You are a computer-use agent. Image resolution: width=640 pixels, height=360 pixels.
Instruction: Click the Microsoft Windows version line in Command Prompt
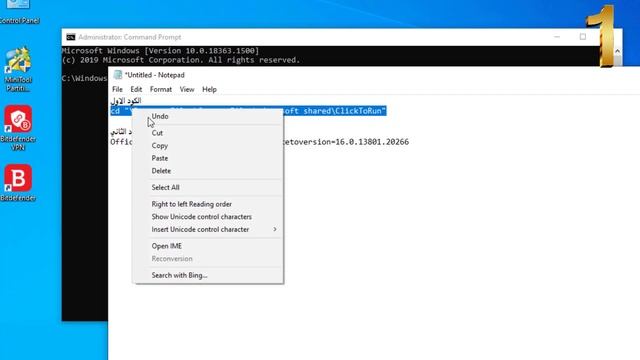[160, 51]
